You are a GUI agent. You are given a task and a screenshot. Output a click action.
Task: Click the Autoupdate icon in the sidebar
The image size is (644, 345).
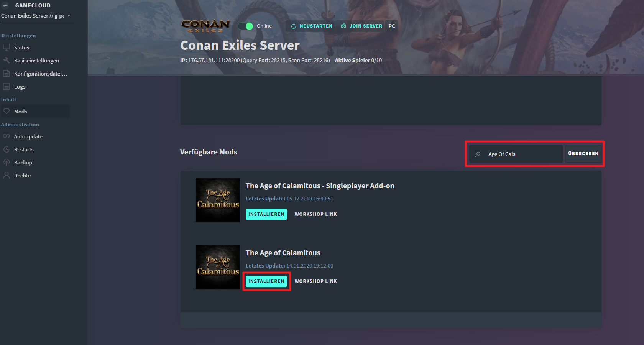[6, 136]
